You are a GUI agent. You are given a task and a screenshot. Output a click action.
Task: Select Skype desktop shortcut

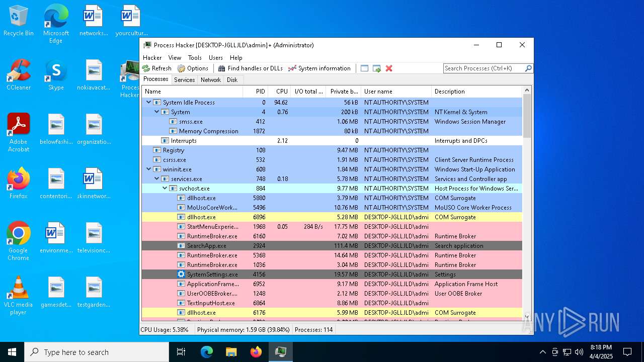[x=56, y=75]
